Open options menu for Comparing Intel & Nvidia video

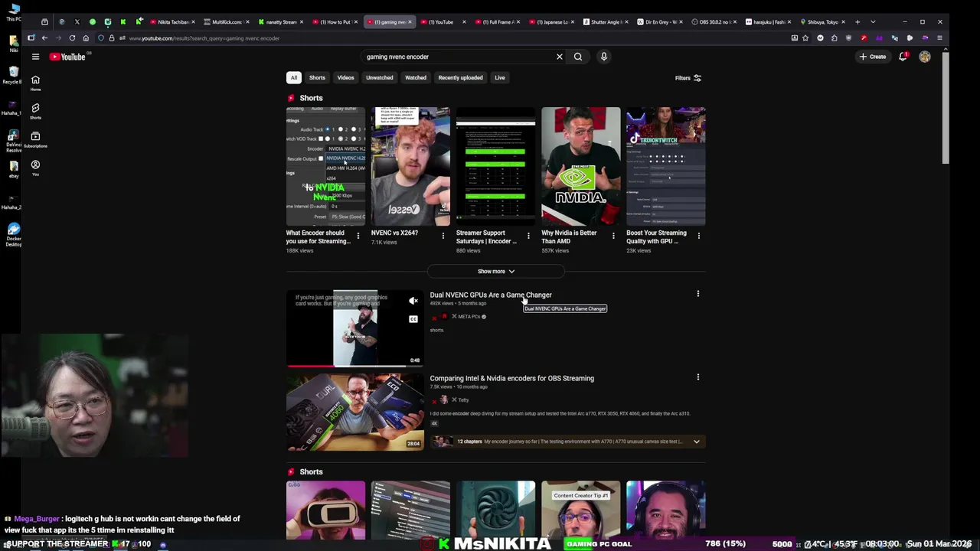tap(697, 377)
